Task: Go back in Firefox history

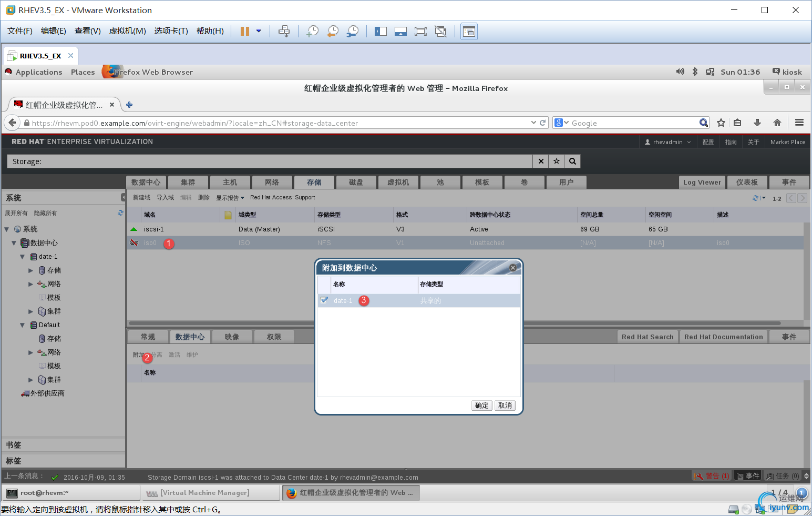Action: tap(12, 123)
